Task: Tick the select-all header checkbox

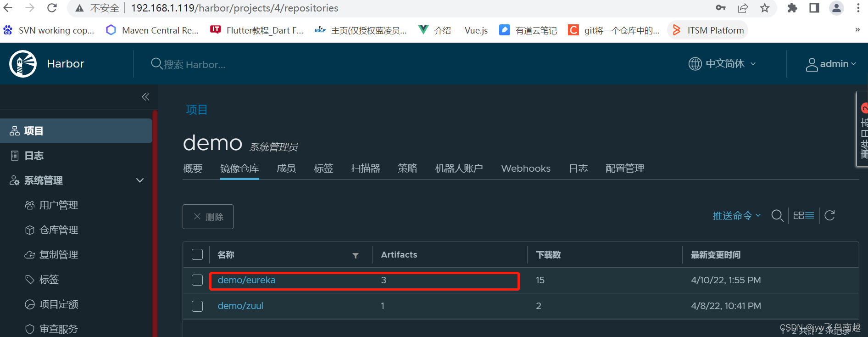Action: coord(197,254)
